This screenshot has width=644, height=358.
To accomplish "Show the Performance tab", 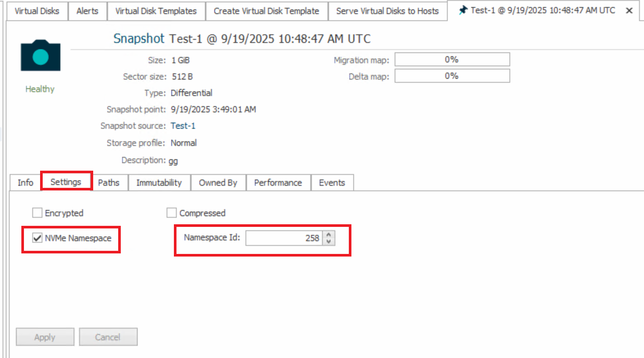I will point(278,183).
